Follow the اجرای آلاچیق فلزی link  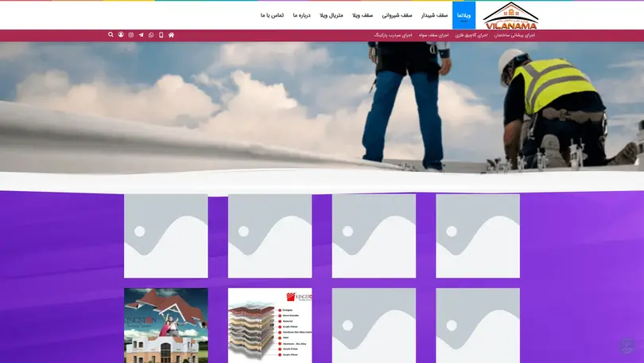[471, 35]
